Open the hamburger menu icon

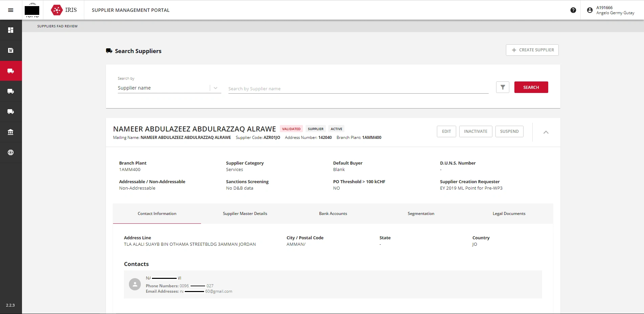pos(10,10)
